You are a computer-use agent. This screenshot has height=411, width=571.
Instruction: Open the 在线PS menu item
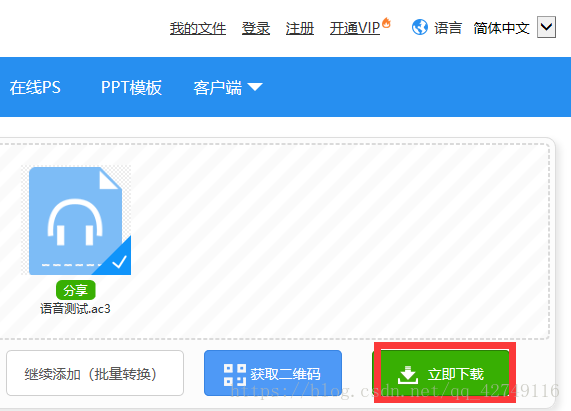pyautogui.click(x=35, y=87)
